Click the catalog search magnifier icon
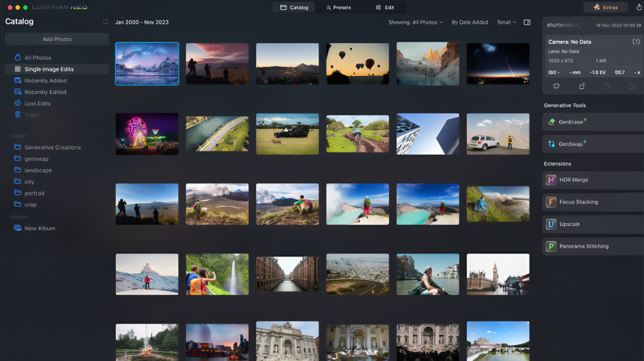 click(106, 22)
